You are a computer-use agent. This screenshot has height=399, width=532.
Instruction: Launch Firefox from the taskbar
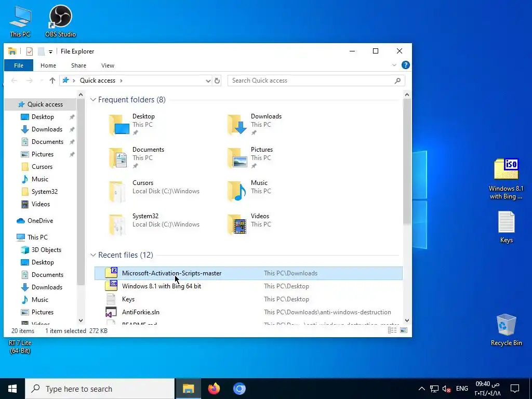coord(214,389)
